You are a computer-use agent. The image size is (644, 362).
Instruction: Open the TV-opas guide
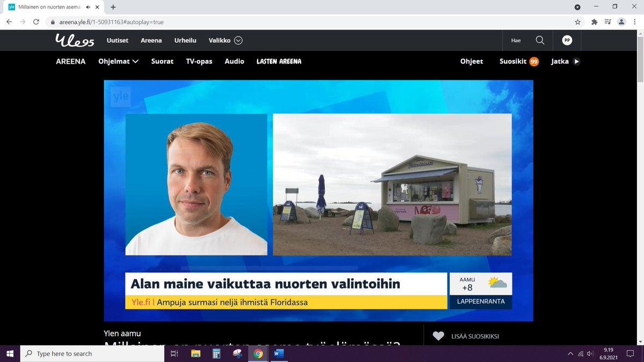pos(199,62)
